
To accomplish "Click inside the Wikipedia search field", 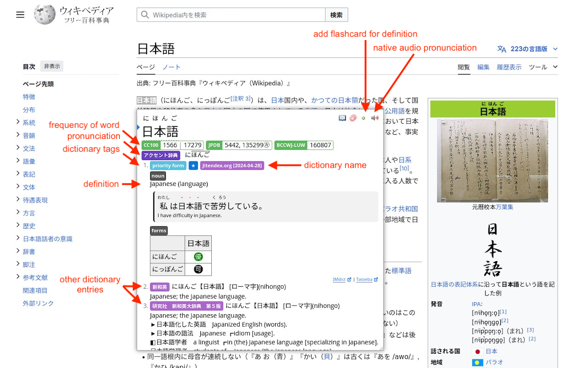I will 230,14.
